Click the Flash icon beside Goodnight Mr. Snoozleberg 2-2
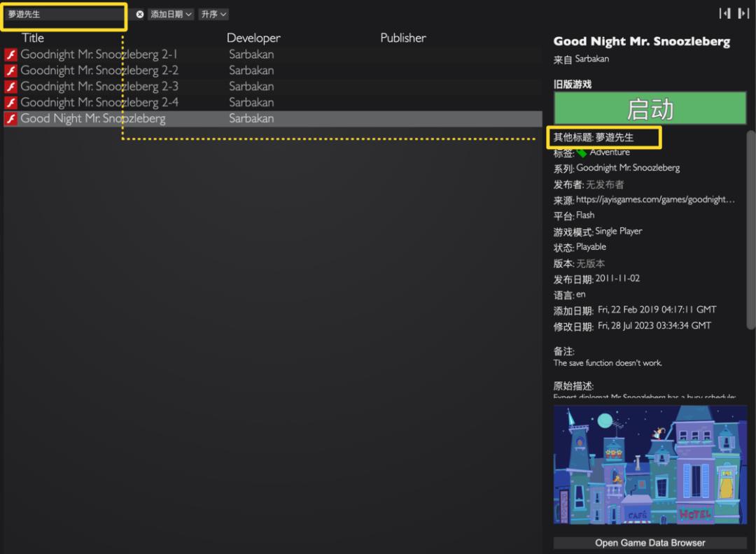Image resolution: width=756 pixels, height=554 pixels. click(11, 71)
